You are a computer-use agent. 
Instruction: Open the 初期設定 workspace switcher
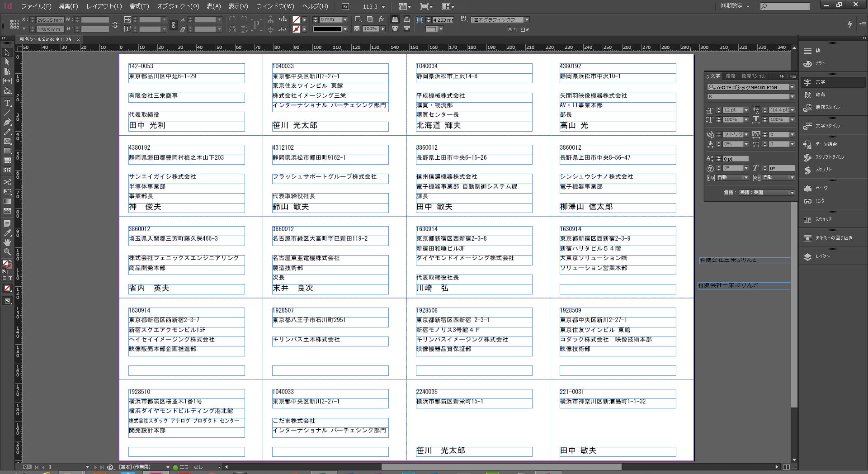[735, 6]
